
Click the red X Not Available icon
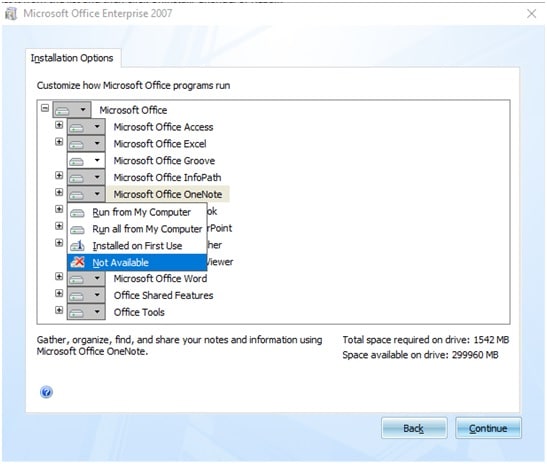point(77,262)
